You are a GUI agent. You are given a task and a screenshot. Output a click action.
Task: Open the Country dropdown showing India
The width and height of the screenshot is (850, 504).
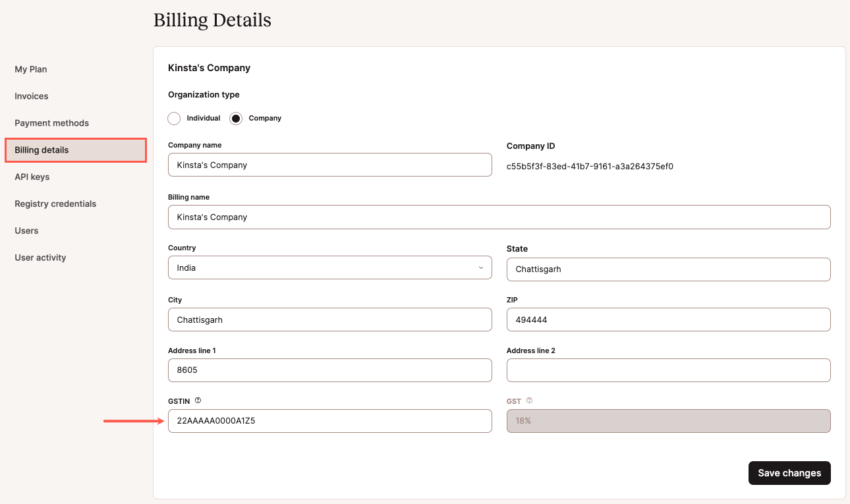tap(329, 268)
